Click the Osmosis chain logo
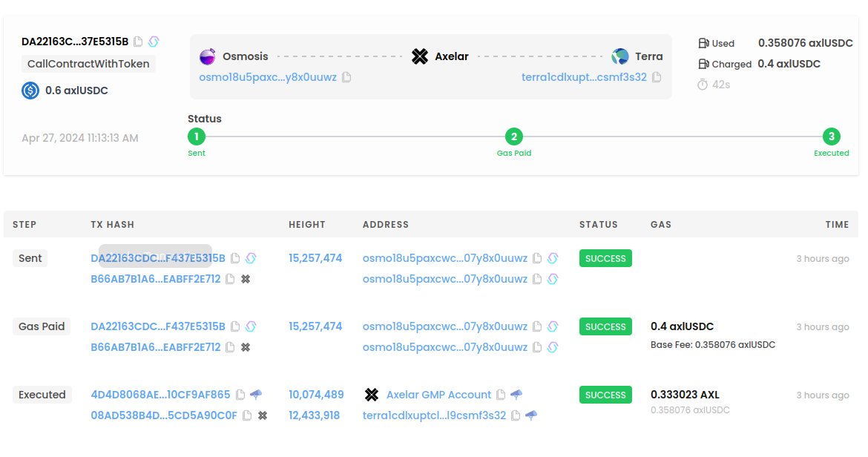868x457 pixels. (208, 56)
